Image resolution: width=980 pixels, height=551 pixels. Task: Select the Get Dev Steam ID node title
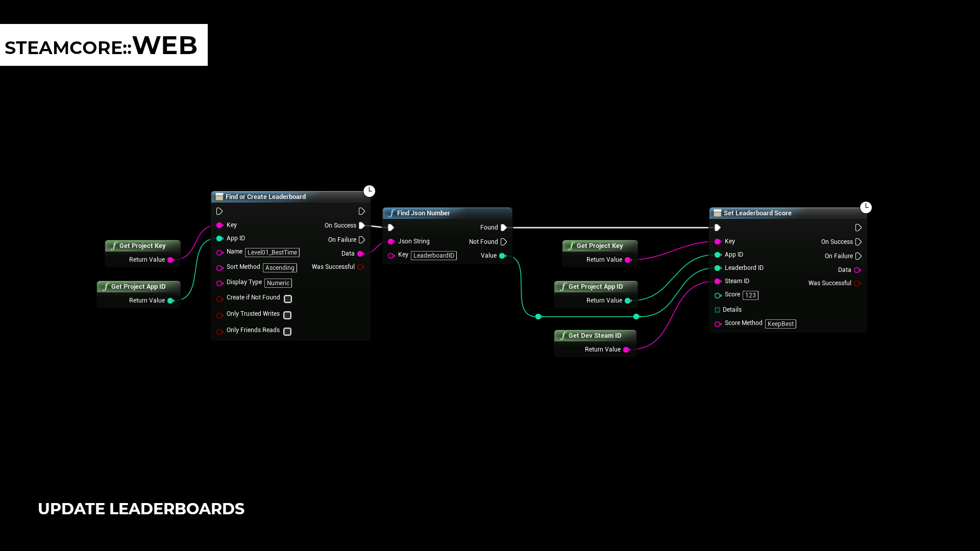coord(595,336)
